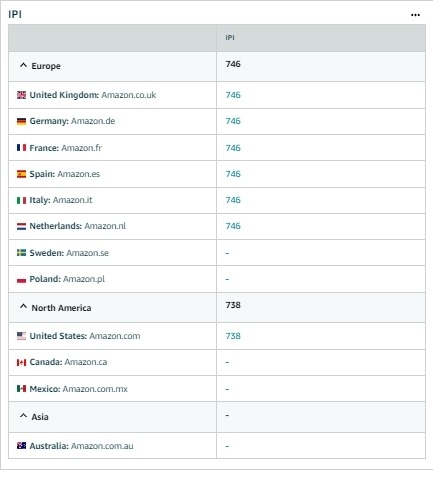Viewport: 433px width, 478px height.
Task: Click the IPI column header
Action: 230,38
